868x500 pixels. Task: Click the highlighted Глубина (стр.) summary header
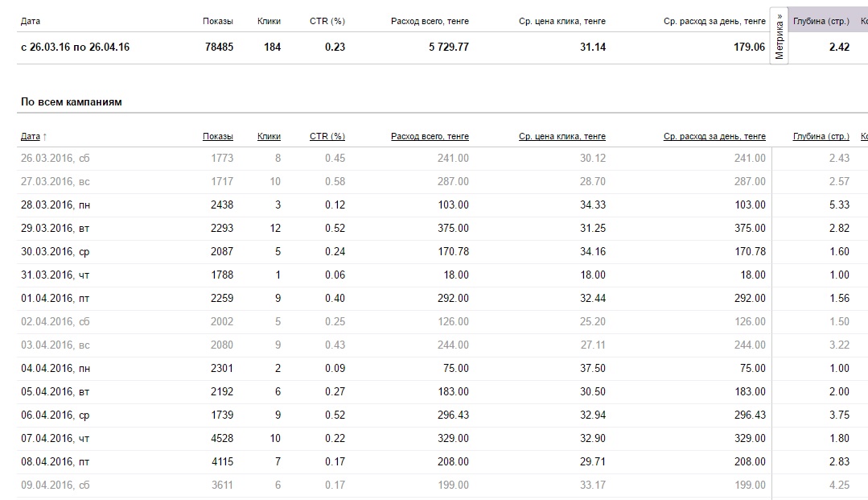click(x=821, y=22)
